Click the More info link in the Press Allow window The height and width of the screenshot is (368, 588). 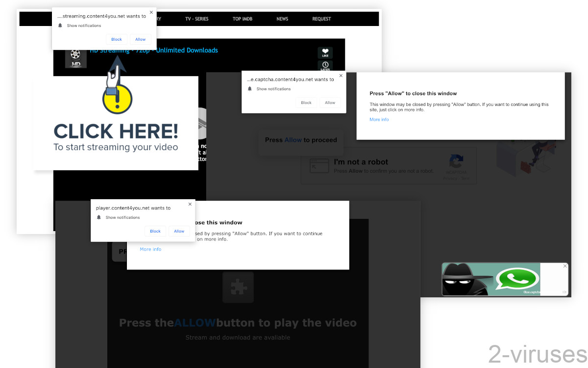[x=379, y=119]
